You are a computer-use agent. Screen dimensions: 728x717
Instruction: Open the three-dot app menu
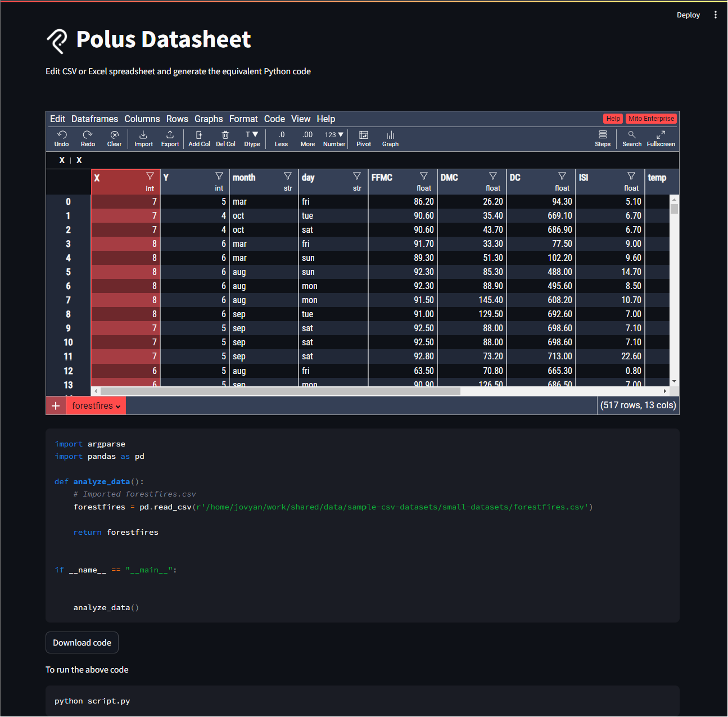tap(715, 15)
